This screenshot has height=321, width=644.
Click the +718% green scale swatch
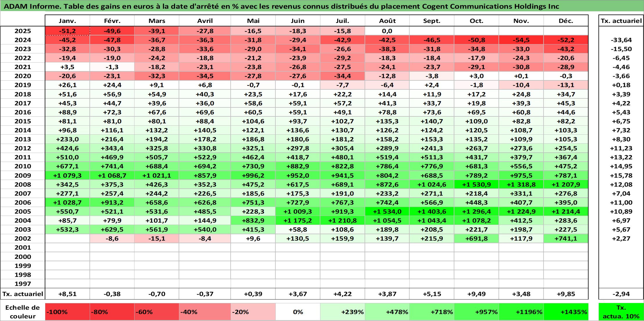(432, 312)
